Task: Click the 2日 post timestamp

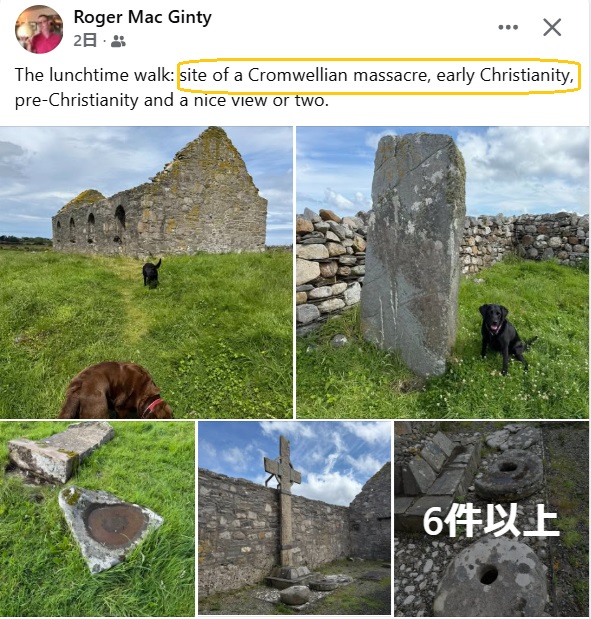Action: [x=85, y=41]
